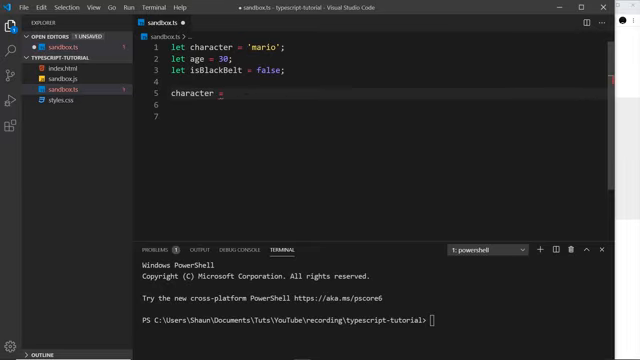Click the browser profile avatar at right
640x360 pixels.
click(622, 20)
